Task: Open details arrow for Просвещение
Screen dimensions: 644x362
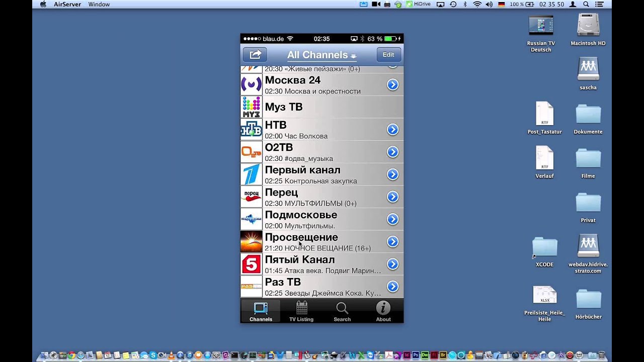Action: click(x=392, y=242)
